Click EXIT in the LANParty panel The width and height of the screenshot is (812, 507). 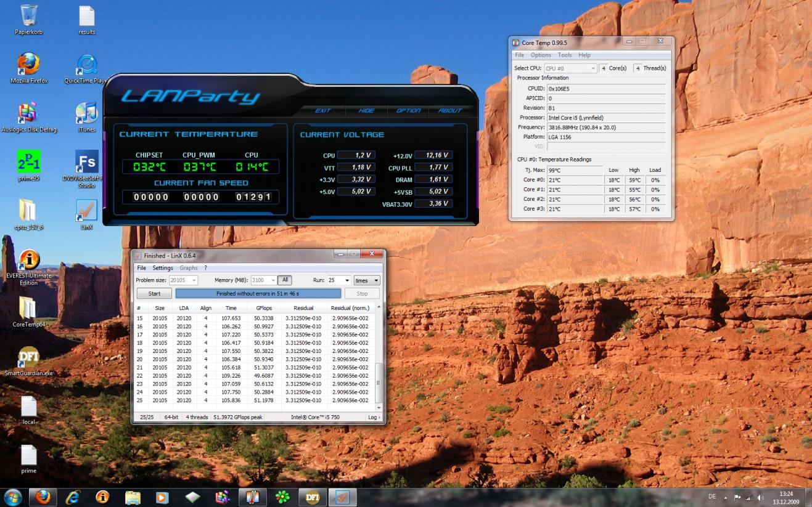[323, 111]
